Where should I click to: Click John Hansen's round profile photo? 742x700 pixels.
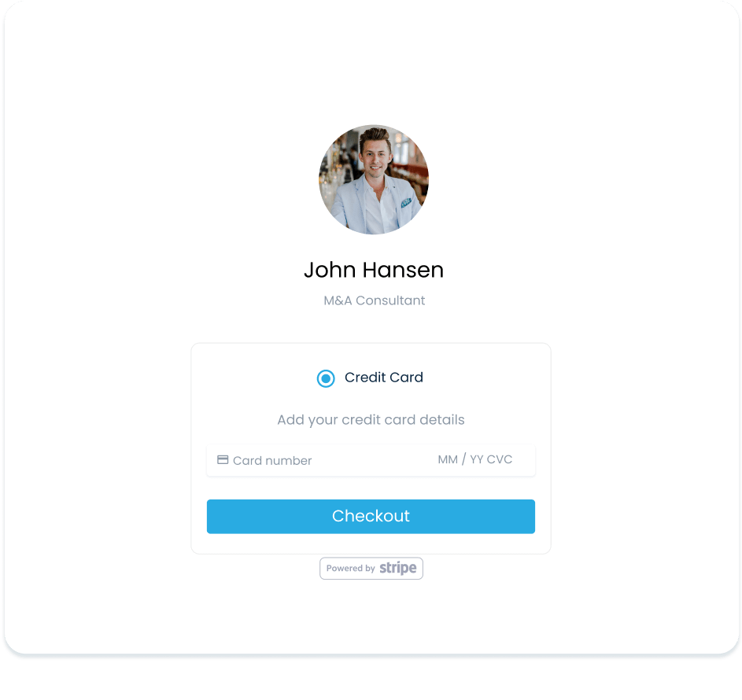(374, 180)
